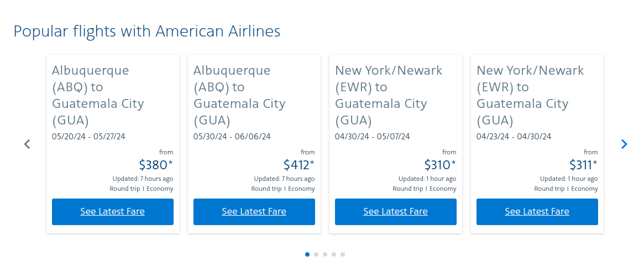Go to the second carousel page dot
The width and height of the screenshot is (644, 271).
pos(316,254)
